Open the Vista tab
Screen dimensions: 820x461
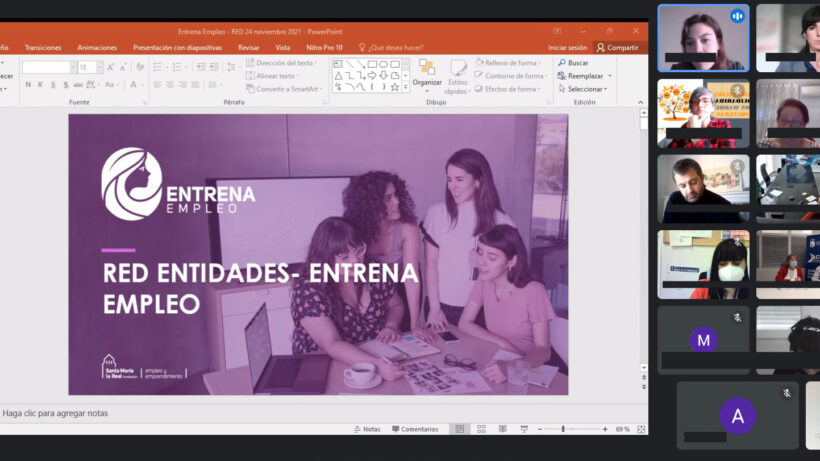(282, 48)
